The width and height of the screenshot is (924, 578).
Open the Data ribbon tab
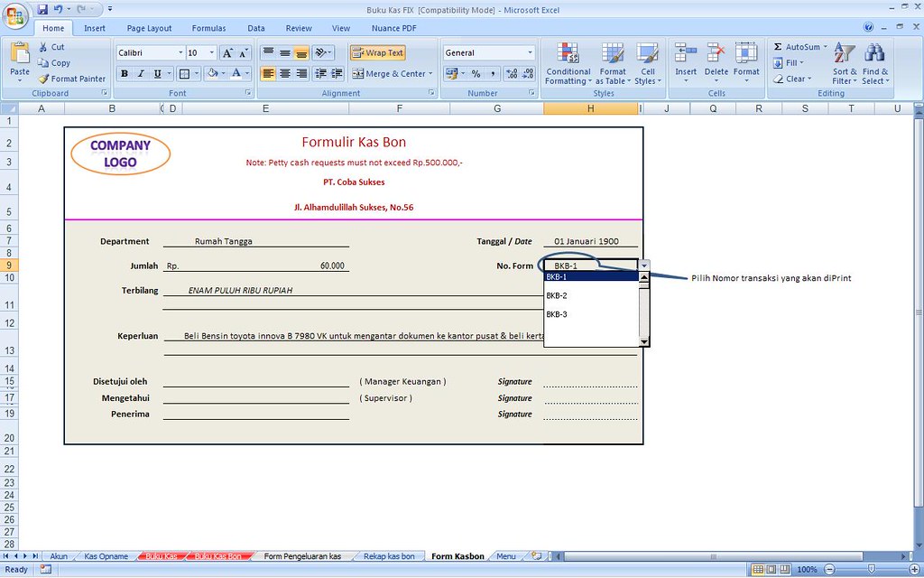255,28
